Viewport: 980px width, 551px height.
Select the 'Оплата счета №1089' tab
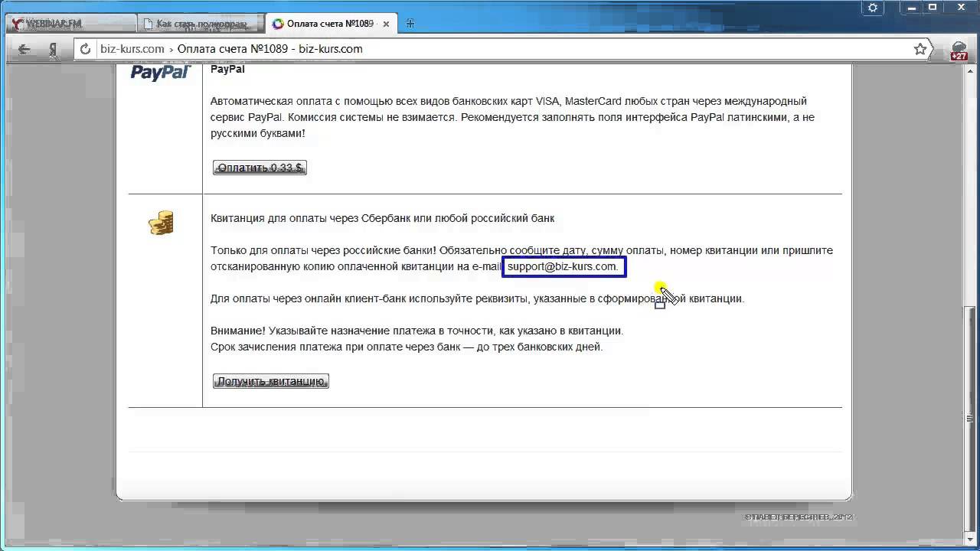click(x=329, y=24)
